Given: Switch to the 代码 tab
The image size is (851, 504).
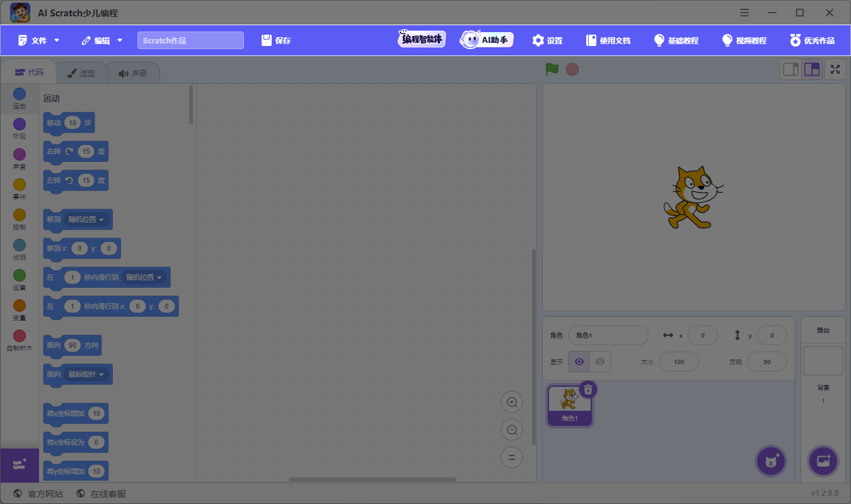Looking at the screenshot, I should coord(29,72).
